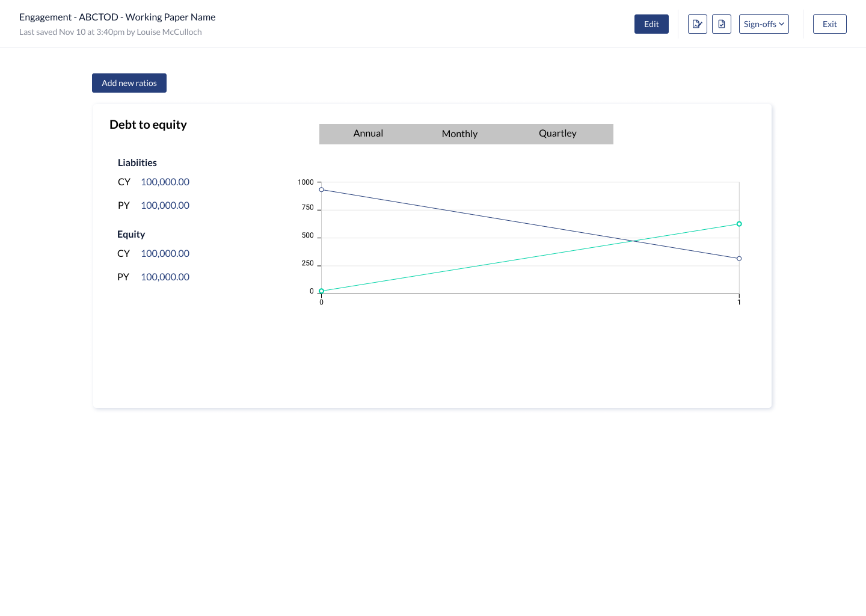Click the blue line's ending data point
The image size is (866, 616).
click(x=739, y=259)
